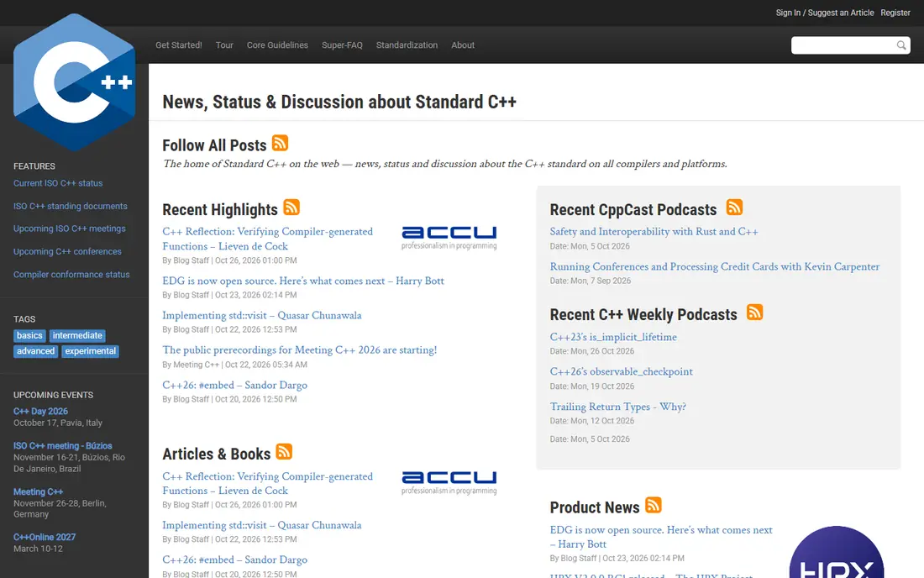Open RSS feed for Recent CppCast Podcasts
Viewport: 924px width, 578px height.
[x=734, y=208]
